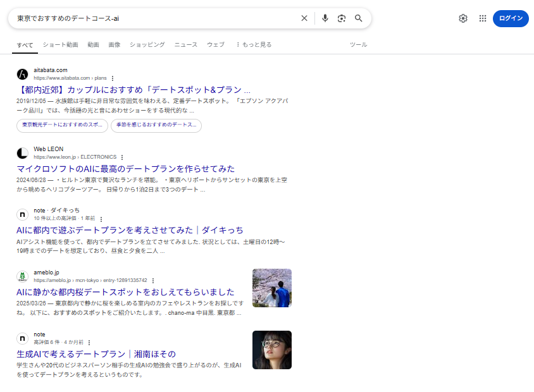Screen dimensions: 534x392
Task: Open the ツール options
Action: [x=358, y=45]
